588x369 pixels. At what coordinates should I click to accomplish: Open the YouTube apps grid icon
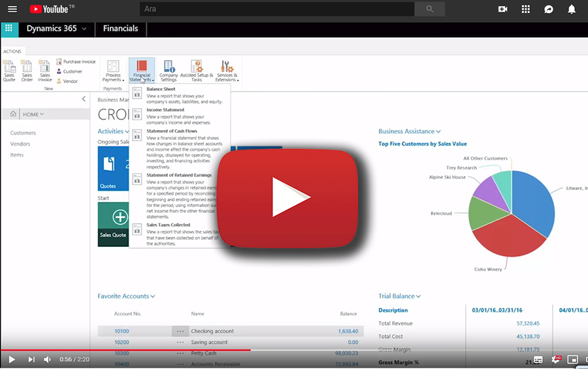click(x=526, y=9)
